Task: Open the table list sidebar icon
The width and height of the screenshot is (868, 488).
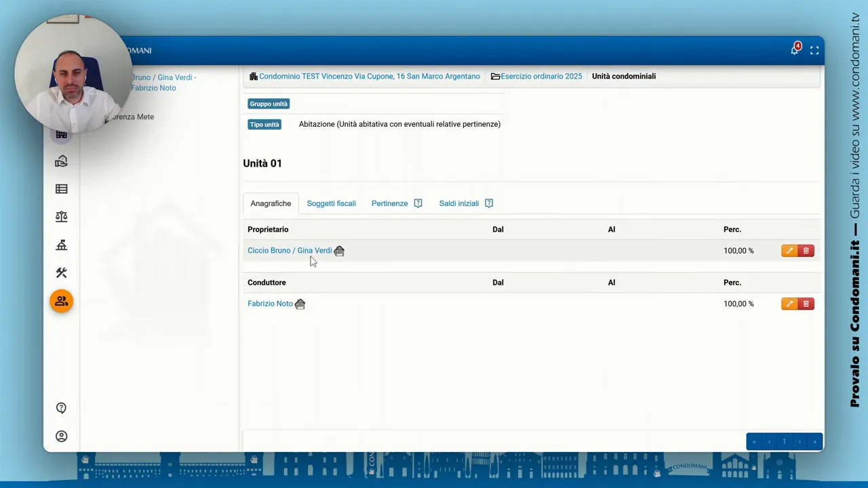Action: pyautogui.click(x=62, y=189)
